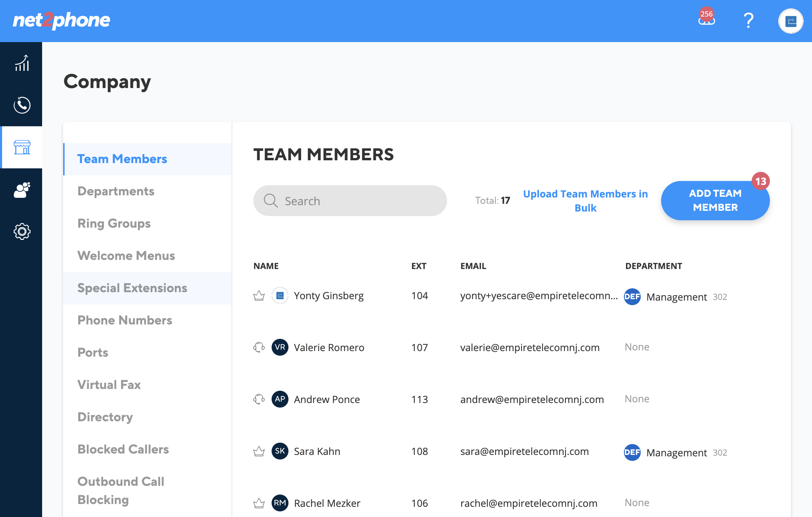This screenshot has height=517, width=812.
Task: Click the crown icon beside Yonty Ginsberg
Action: pyautogui.click(x=259, y=296)
